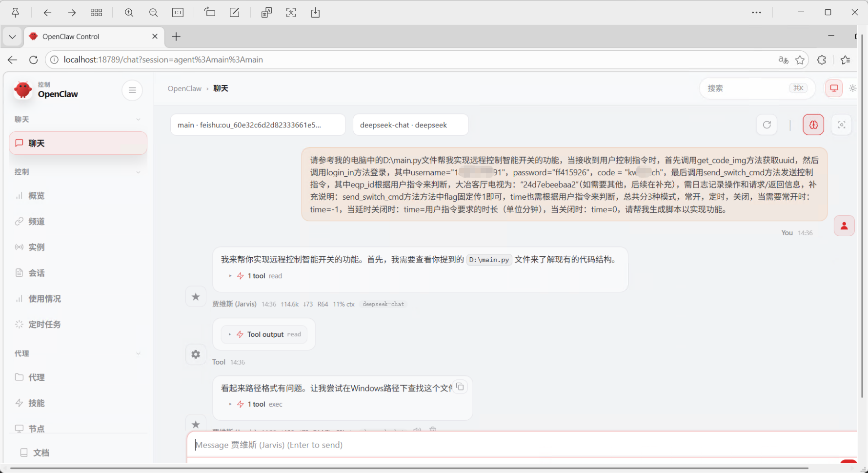
Task: Zoom in with the magnifier plus icon
Action: pos(129,13)
